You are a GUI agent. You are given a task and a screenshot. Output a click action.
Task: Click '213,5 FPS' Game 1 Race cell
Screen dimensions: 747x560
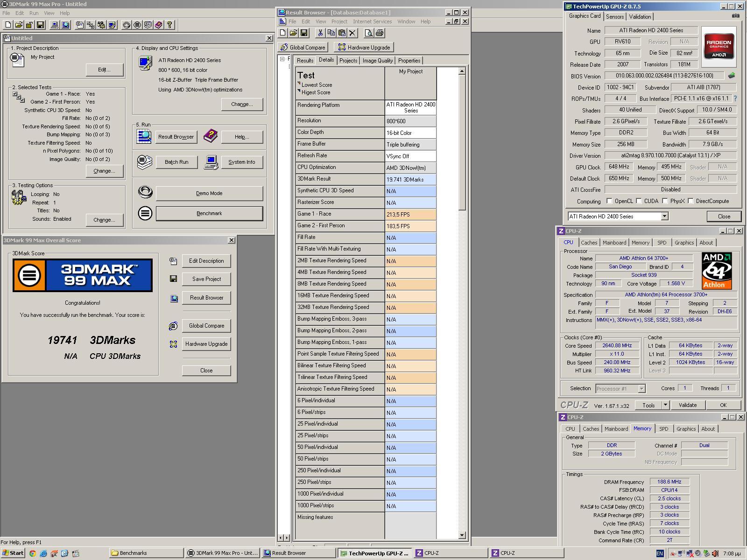[x=410, y=214]
